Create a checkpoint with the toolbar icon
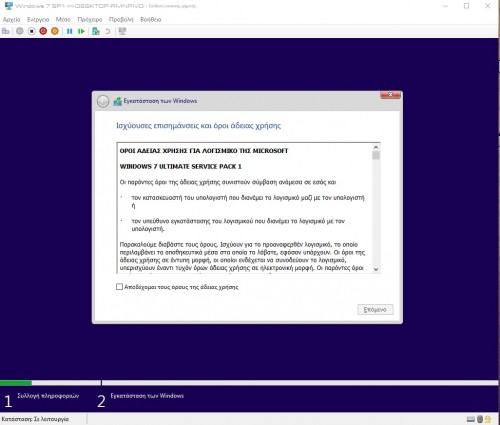Screen dimensions: 500x425 [x=96, y=31]
